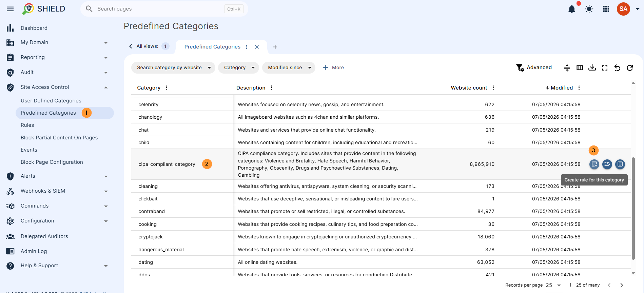View details of cipa_compliant_category

(620, 164)
